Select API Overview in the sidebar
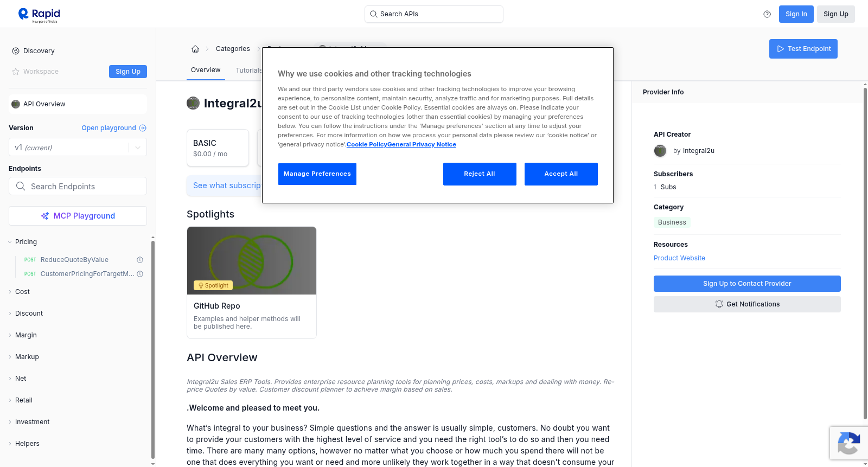Screen dimensions: 868x467 (78, 104)
